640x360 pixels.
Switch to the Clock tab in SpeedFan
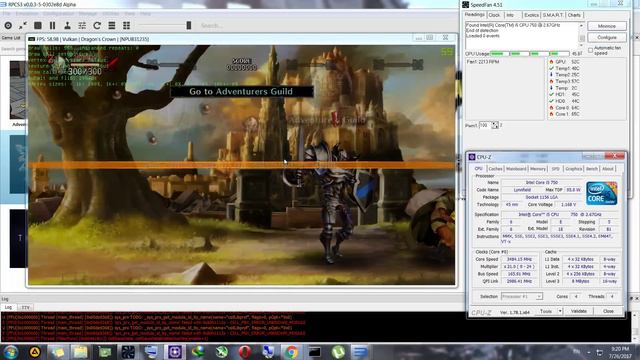click(494, 15)
